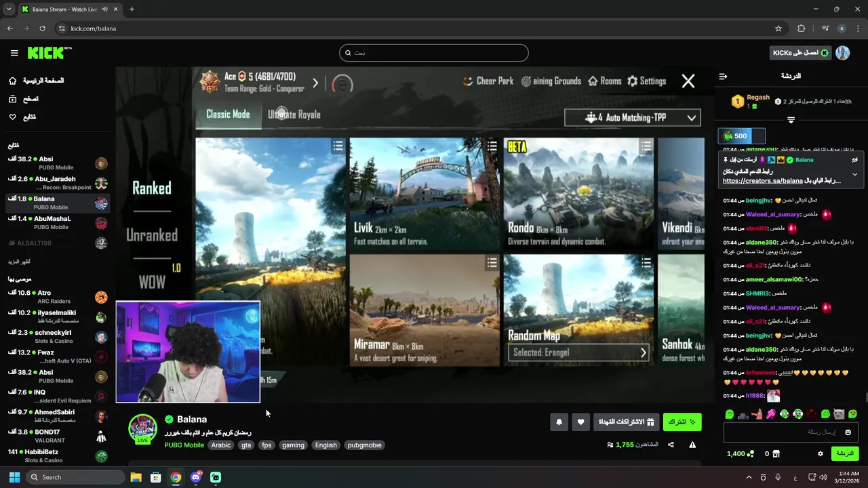868x488 pixels.
Task: Click the search box on Kick
Action: [x=434, y=53]
